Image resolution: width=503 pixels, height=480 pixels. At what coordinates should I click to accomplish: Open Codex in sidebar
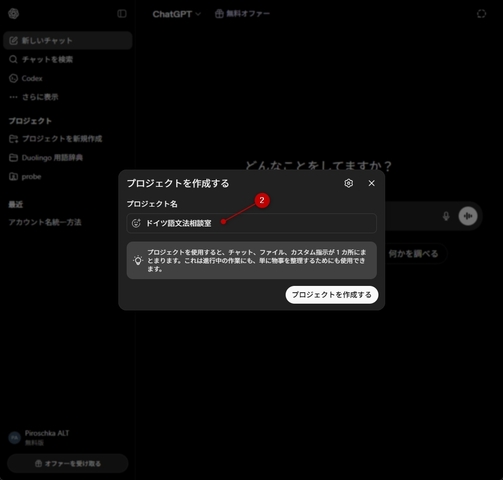tap(68, 78)
